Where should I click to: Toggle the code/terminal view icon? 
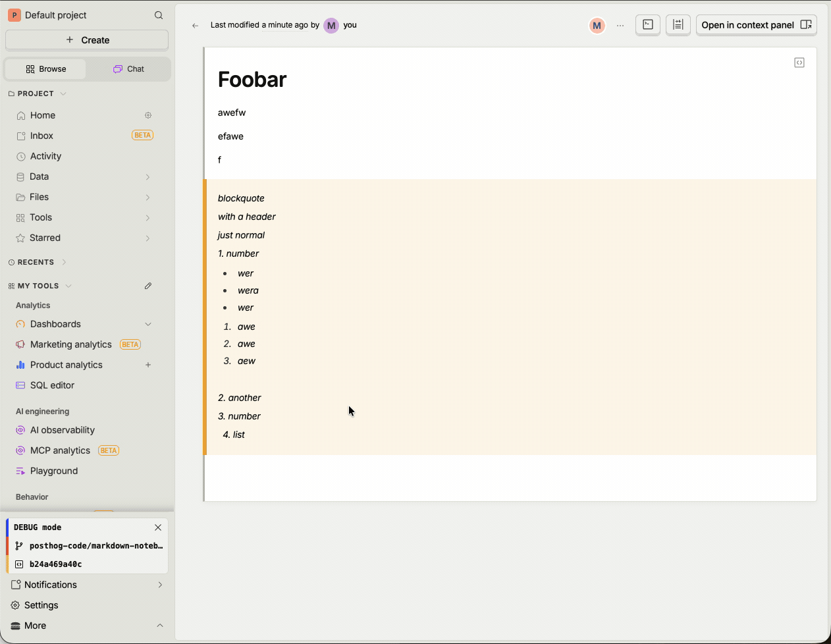(x=648, y=25)
